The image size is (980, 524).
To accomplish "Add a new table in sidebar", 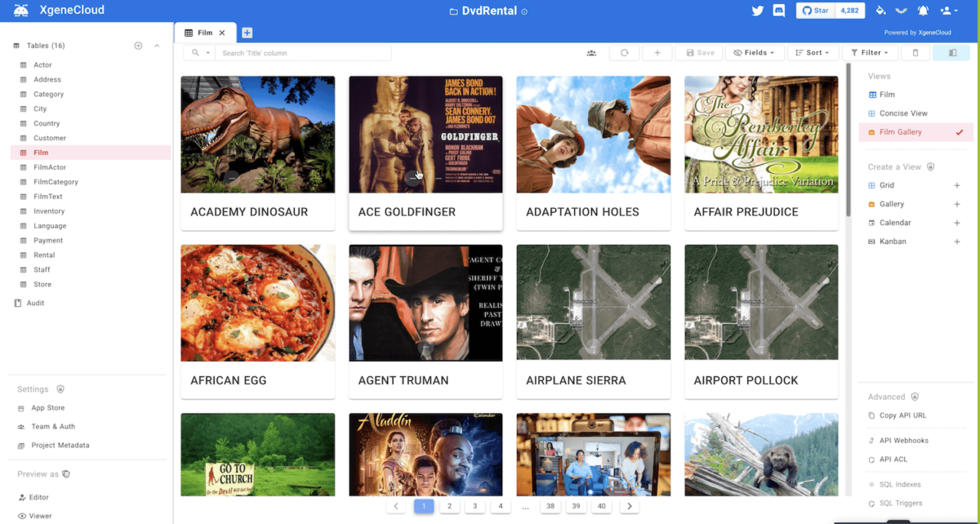I will pyautogui.click(x=138, y=46).
